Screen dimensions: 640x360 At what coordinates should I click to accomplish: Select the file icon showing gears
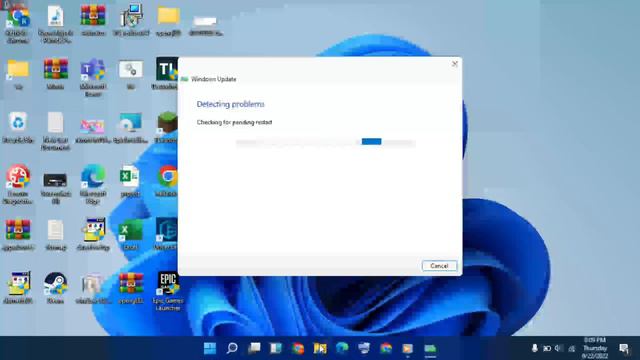(130, 73)
